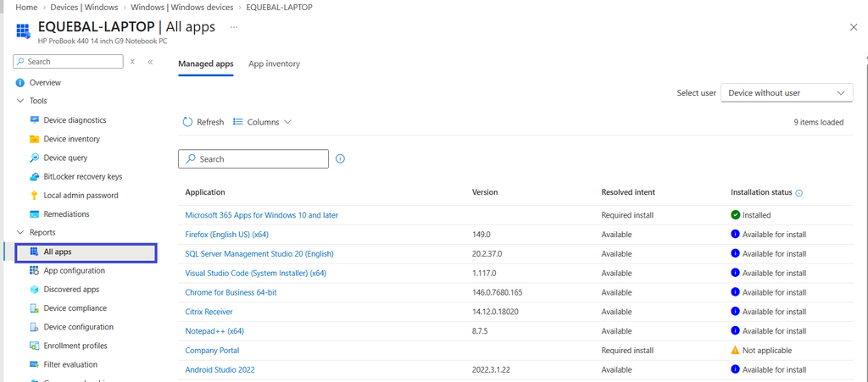The width and height of the screenshot is (868, 382).
Task: Click the Overview info icon in sidebar
Action: (x=20, y=83)
